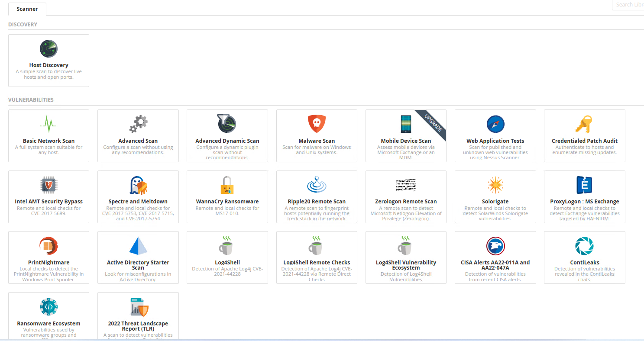Screen dimensions: 644x341
Task: Select the ProxyLogon MS Exchange icon
Action: click(584, 185)
